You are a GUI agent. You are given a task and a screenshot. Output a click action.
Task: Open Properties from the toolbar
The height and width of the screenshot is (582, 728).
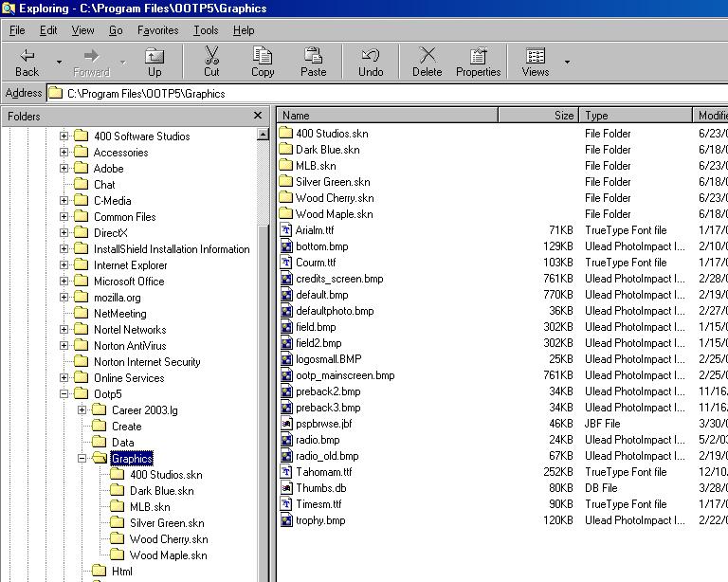pos(478,62)
